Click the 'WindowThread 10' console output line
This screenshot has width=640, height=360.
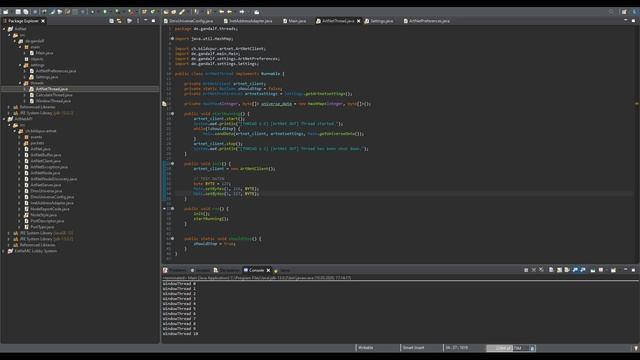pos(180,333)
